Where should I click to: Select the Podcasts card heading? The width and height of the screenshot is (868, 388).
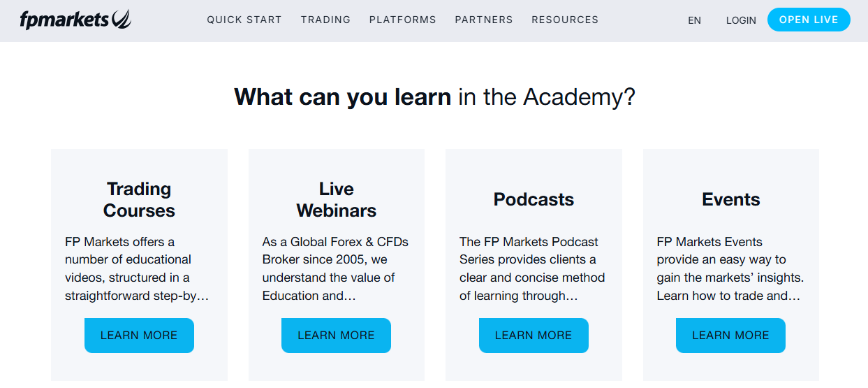tap(534, 199)
